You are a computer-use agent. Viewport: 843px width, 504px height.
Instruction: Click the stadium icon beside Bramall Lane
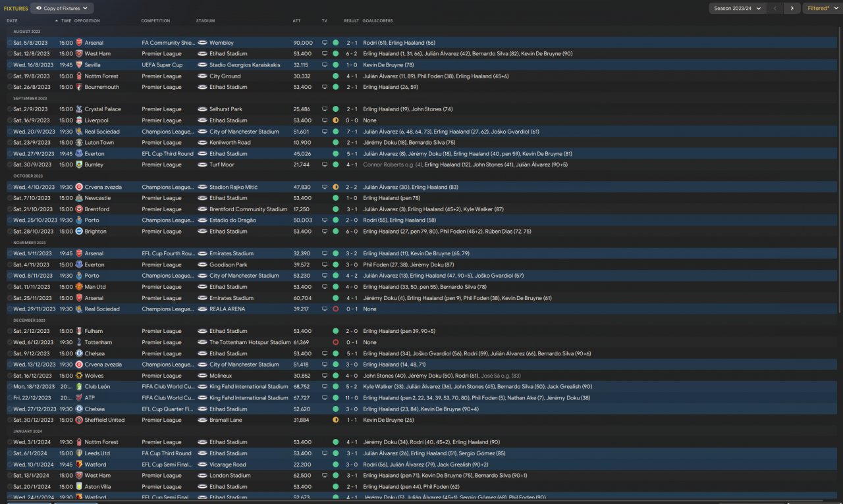click(202, 420)
